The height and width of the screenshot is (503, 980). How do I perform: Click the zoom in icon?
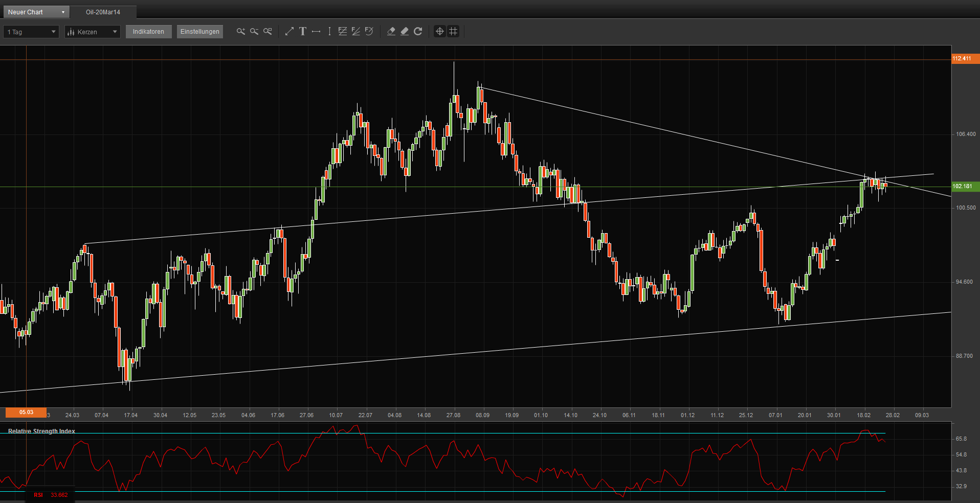(241, 31)
